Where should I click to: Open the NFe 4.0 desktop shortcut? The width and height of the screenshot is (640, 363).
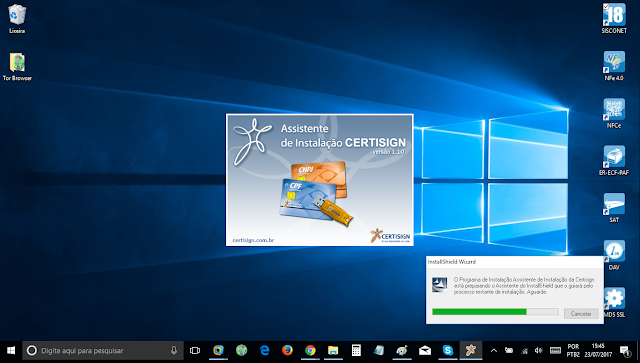click(614, 66)
